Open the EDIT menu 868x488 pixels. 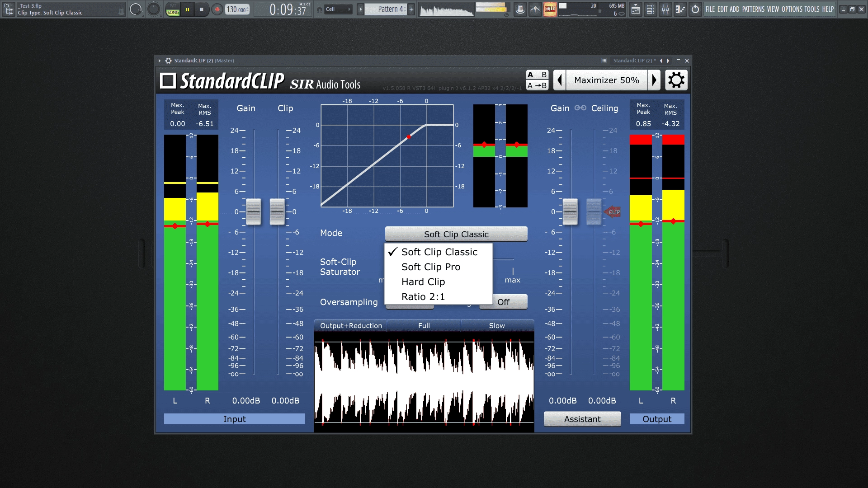pos(722,9)
